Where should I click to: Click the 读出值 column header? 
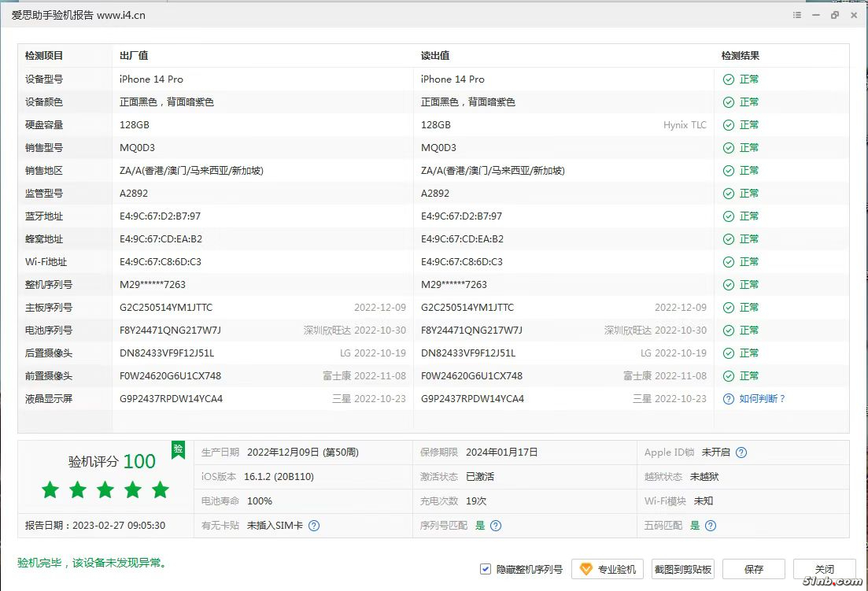(x=435, y=56)
